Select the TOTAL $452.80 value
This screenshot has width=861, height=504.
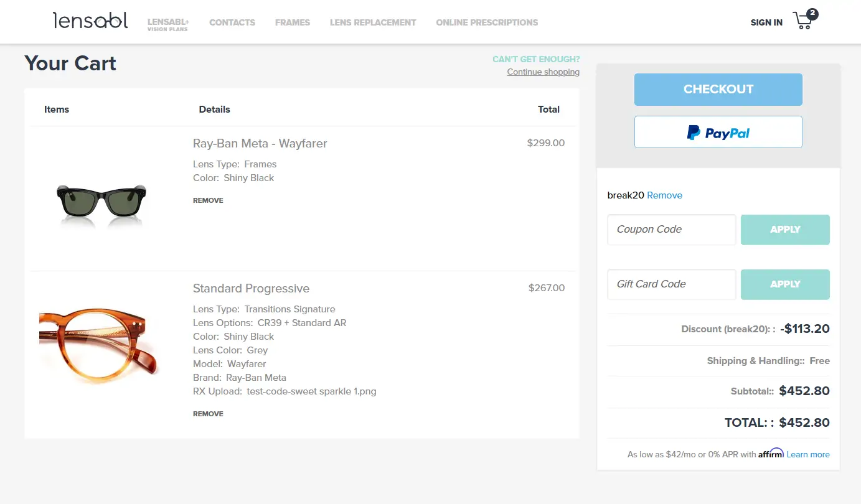(x=804, y=423)
